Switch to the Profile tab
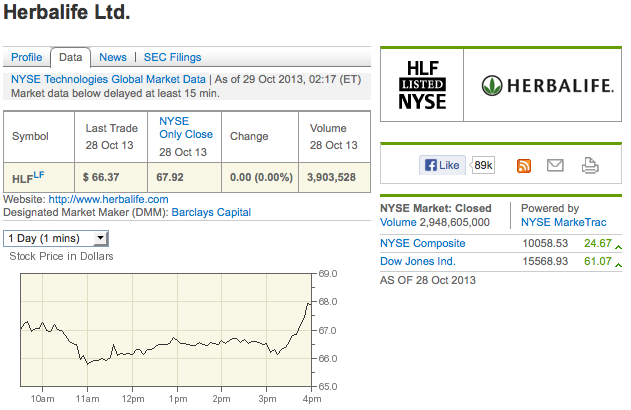Screen dimensions: 631x410 click(x=27, y=57)
